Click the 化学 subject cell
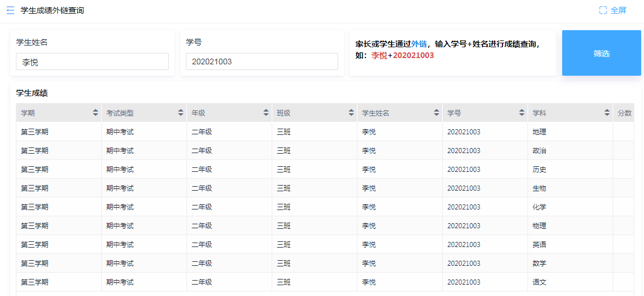644x296 pixels. [539, 207]
